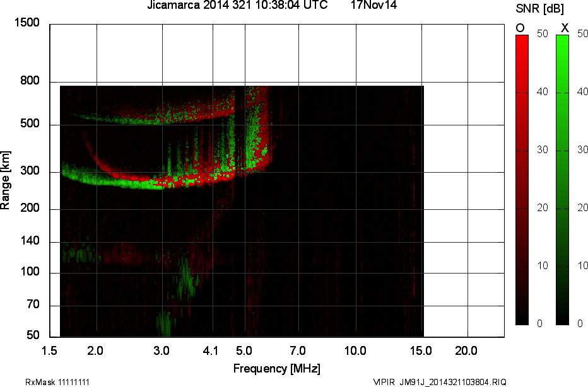588x387 pixels.
Task: Click the '3.0' frequency tick label
Action: (x=162, y=351)
